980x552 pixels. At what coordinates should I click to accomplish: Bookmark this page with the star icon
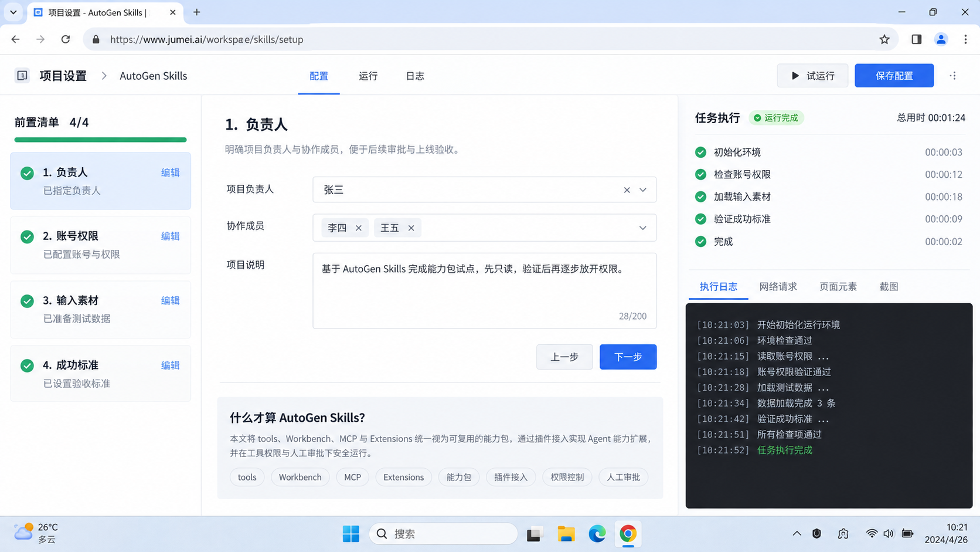point(884,39)
